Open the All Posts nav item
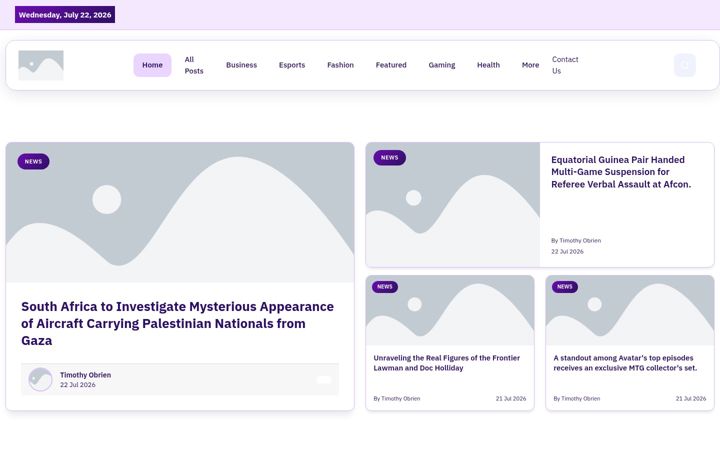Screen dimensions: 720x450 click(x=194, y=65)
